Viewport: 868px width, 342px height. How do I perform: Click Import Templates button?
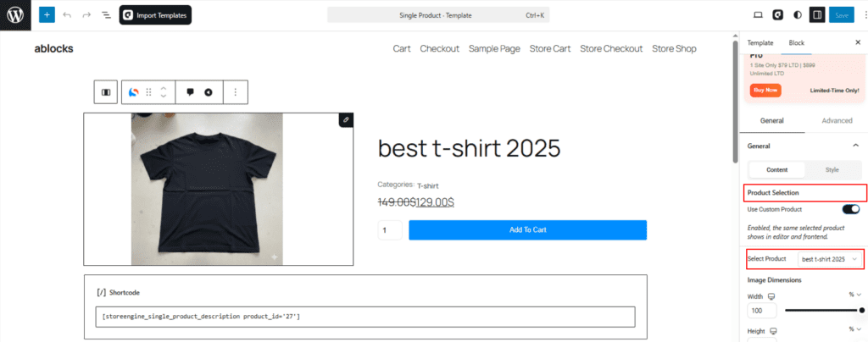155,15
